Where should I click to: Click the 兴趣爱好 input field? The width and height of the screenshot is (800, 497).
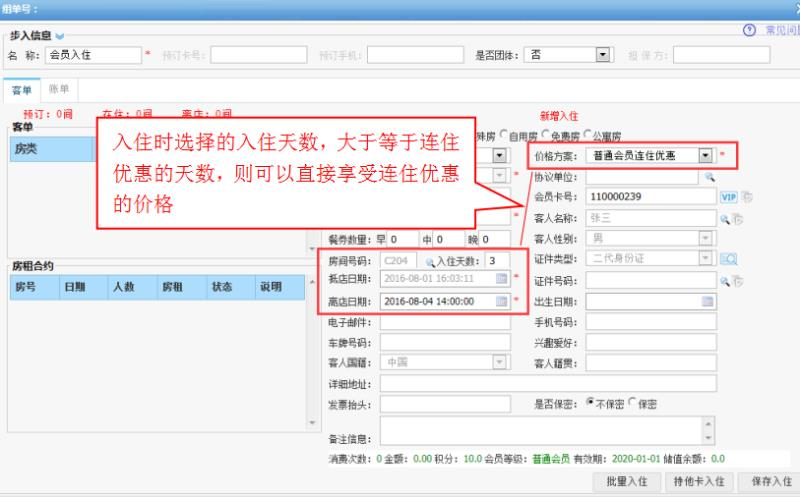[x=651, y=342]
